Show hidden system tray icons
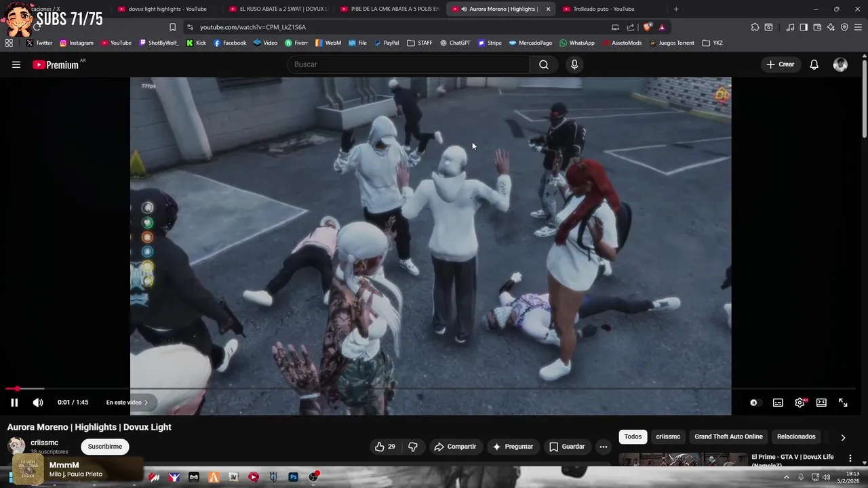Screen dimensions: 868x488 [x=787, y=477]
